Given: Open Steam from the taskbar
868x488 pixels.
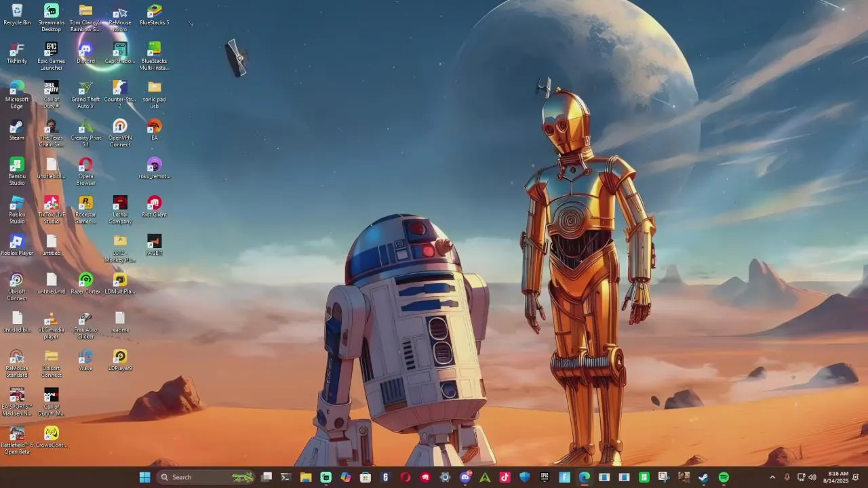Looking at the screenshot, I should pos(703,477).
